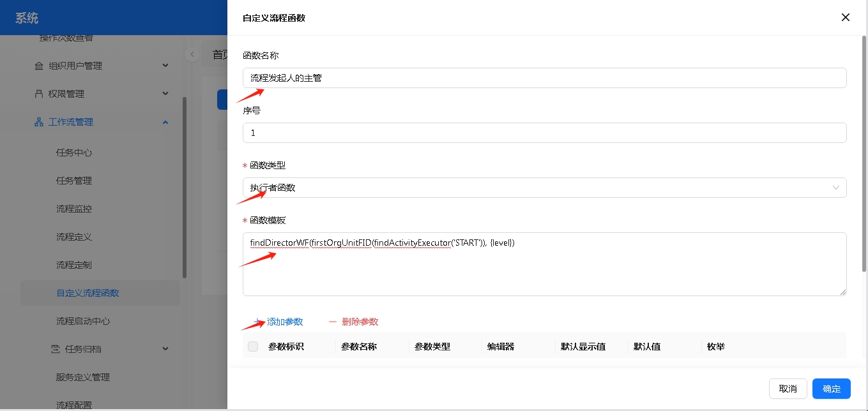The height and width of the screenshot is (411, 868).
Task: Click the 系统 title in header
Action: pyautogui.click(x=27, y=18)
